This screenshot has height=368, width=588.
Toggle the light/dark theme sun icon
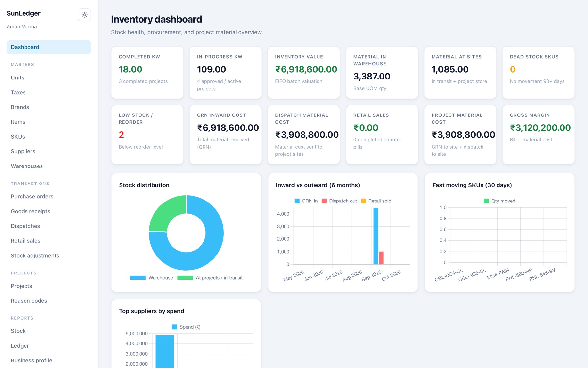coord(84,15)
